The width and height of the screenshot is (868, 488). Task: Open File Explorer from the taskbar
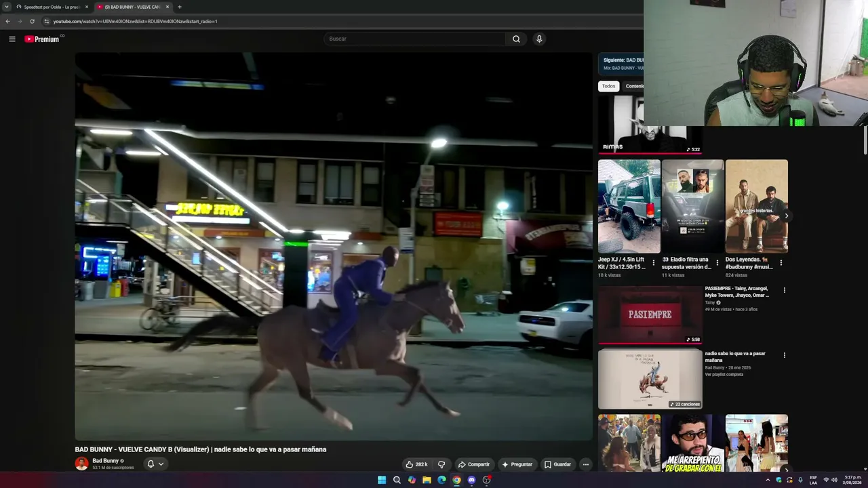click(x=427, y=480)
